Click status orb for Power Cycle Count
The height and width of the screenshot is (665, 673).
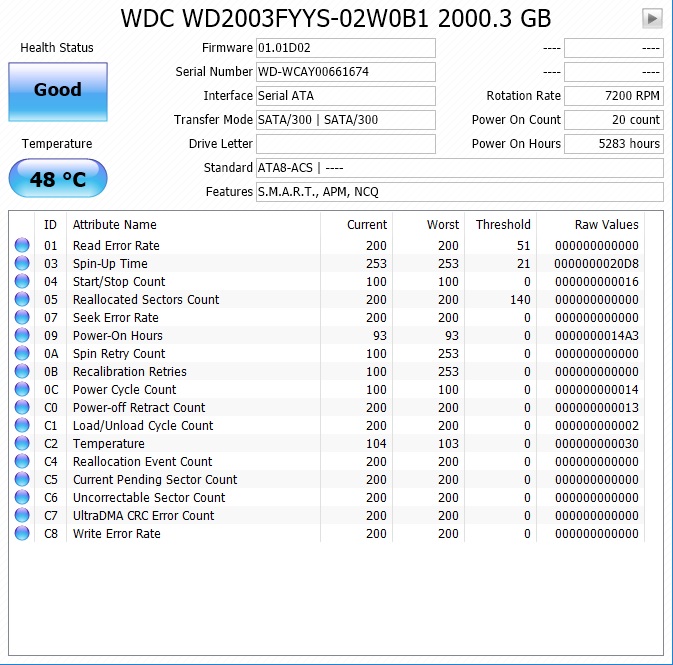click(x=22, y=389)
